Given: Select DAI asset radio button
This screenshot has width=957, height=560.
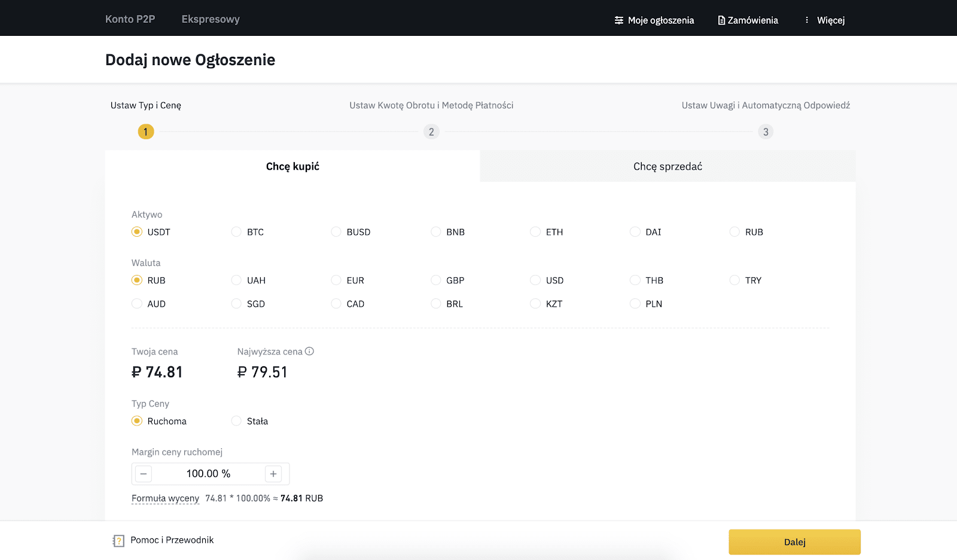Looking at the screenshot, I should pyautogui.click(x=635, y=232).
